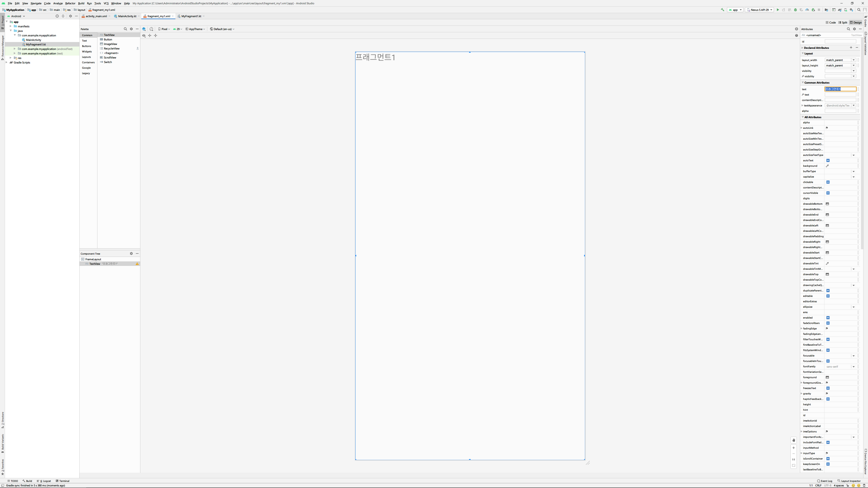The width and height of the screenshot is (868, 488).
Task: Click Sync Project with Gradle Files icon
Action: tap(840, 10)
